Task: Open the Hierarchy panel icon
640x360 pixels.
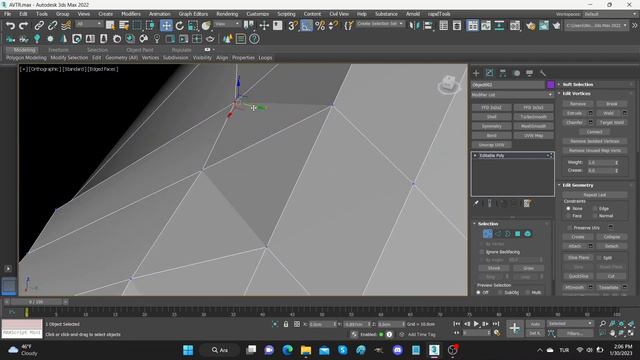Action: pyautogui.click(x=503, y=73)
